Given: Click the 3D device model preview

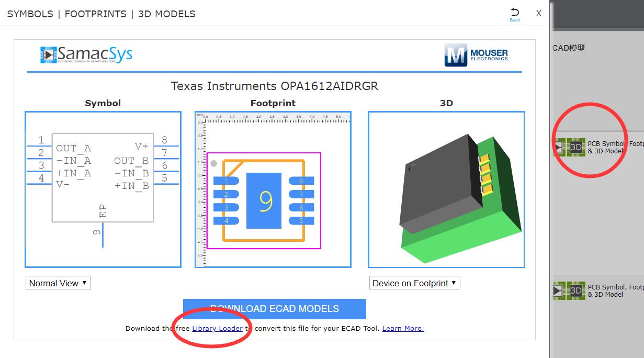Looking at the screenshot, I should pos(446,188).
